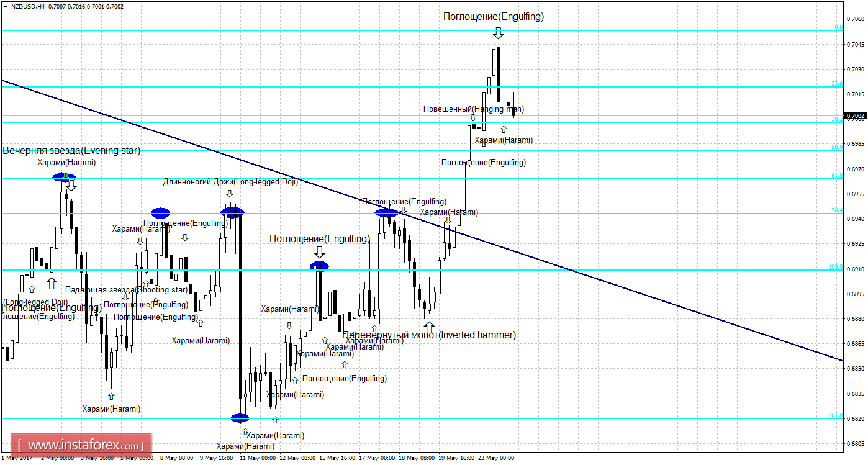Click the 0.6865 price axis value
868x465 pixels.
pos(856,343)
